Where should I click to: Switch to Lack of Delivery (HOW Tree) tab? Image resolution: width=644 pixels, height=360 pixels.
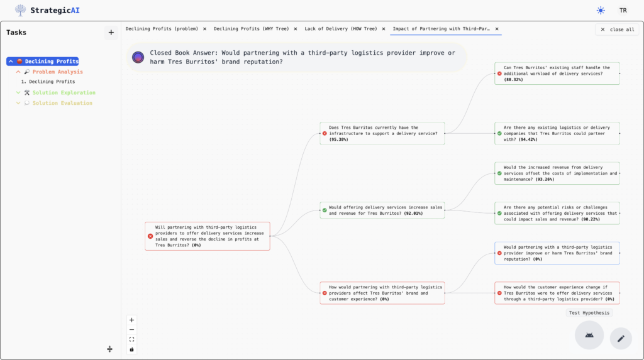(340, 29)
